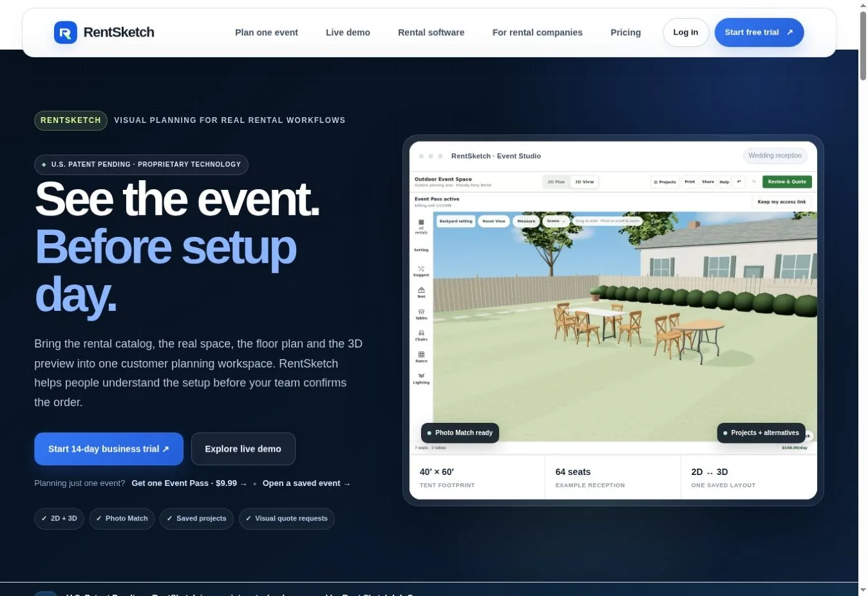Click the Visual quote requests chip

(287, 519)
